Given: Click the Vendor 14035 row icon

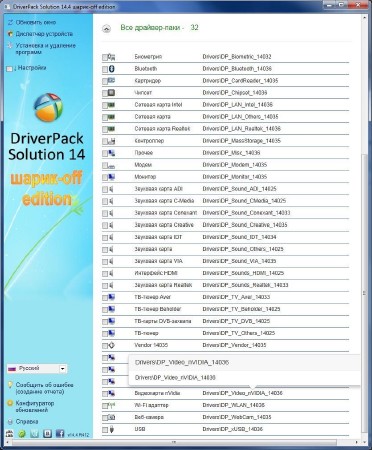Looking at the screenshot, I should click(112, 345).
